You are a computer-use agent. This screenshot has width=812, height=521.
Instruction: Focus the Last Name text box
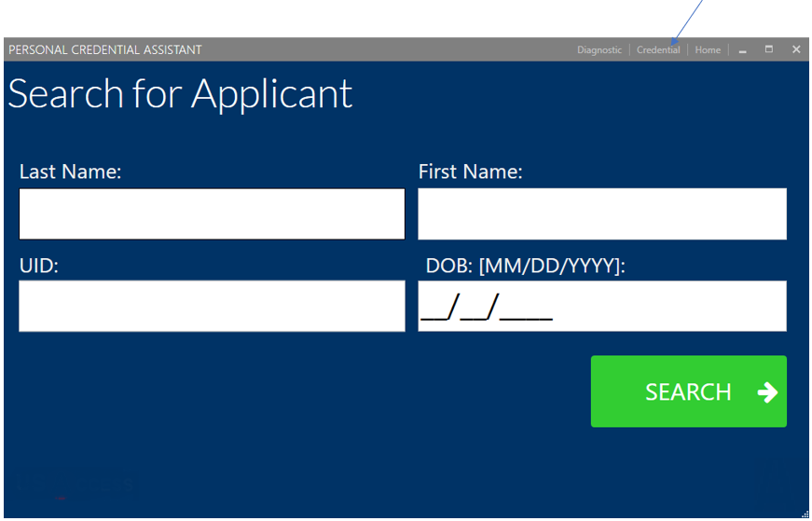(x=212, y=214)
